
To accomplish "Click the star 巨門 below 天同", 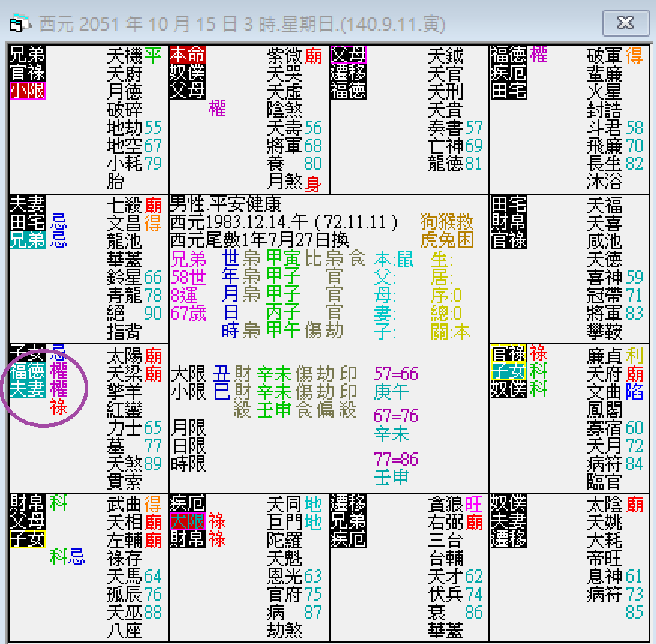I will point(285,522).
